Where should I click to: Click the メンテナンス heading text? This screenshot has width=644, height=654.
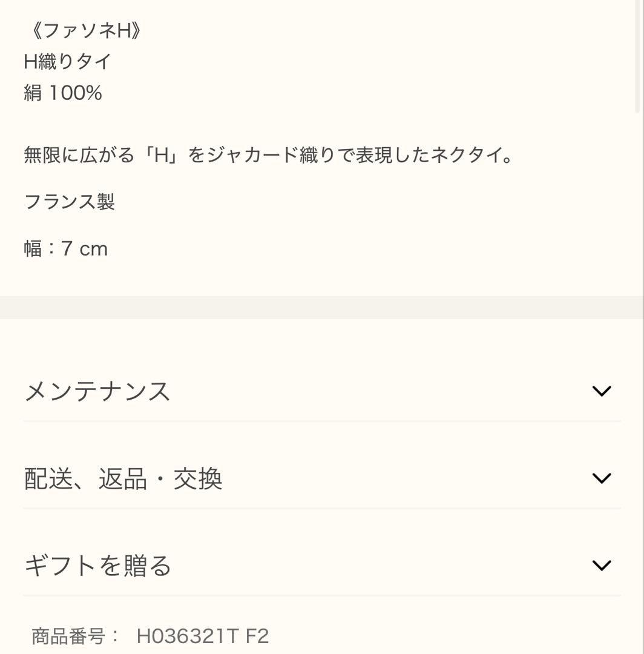point(97,391)
